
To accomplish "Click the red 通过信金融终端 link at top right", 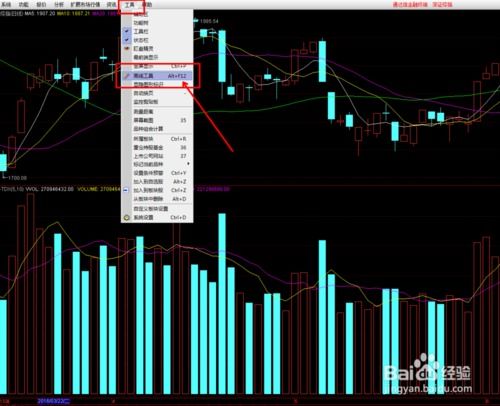I will click(x=410, y=5).
